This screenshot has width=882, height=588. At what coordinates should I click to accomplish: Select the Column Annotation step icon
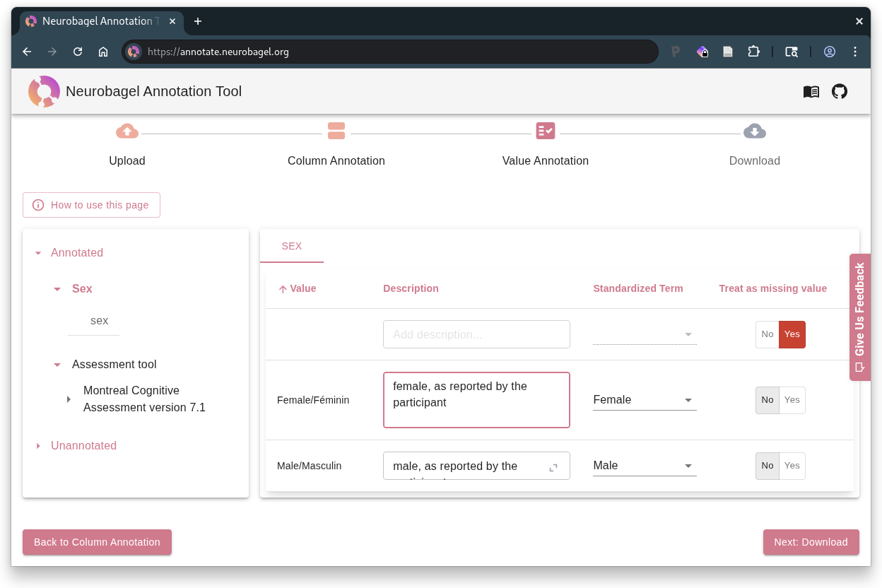[x=336, y=131]
